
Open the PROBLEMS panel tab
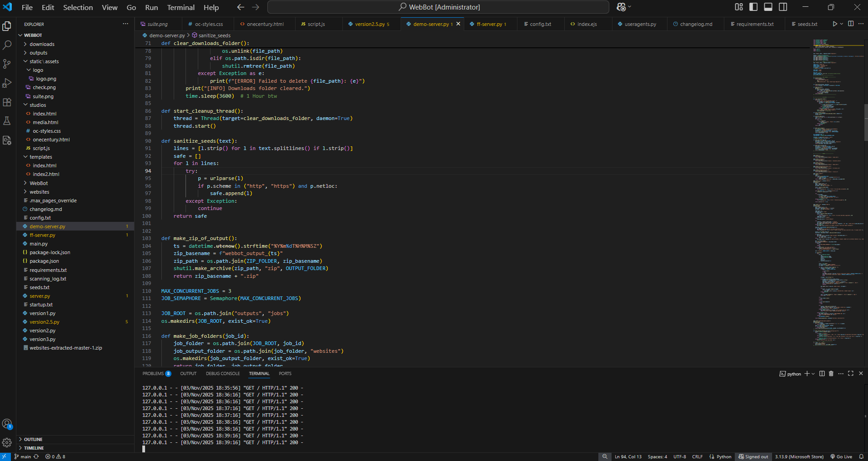click(153, 374)
